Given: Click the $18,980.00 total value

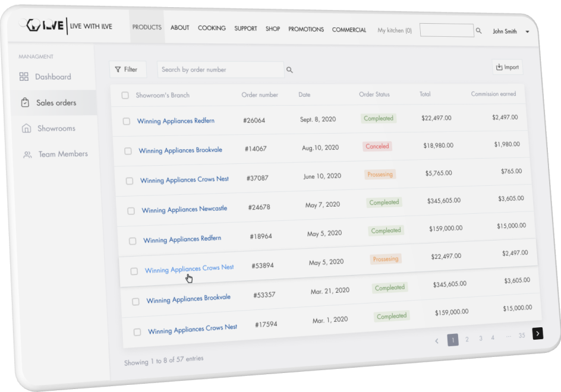Looking at the screenshot, I should point(439,145).
